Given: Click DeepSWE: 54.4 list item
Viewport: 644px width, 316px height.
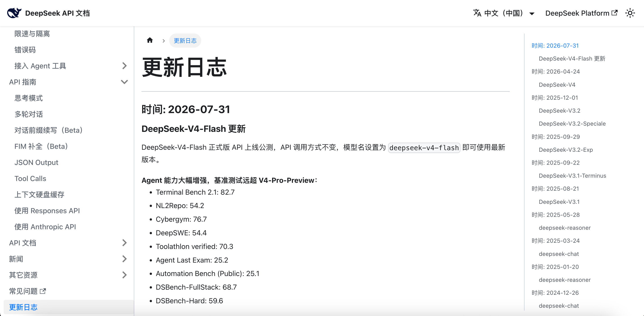Looking at the screenshot, I should click(181, 233).
